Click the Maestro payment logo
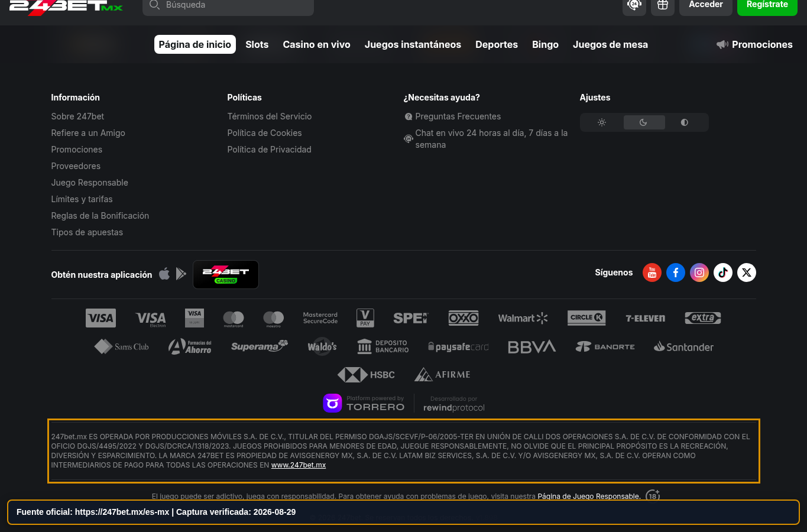807x532 pixels. coord(274,319)
